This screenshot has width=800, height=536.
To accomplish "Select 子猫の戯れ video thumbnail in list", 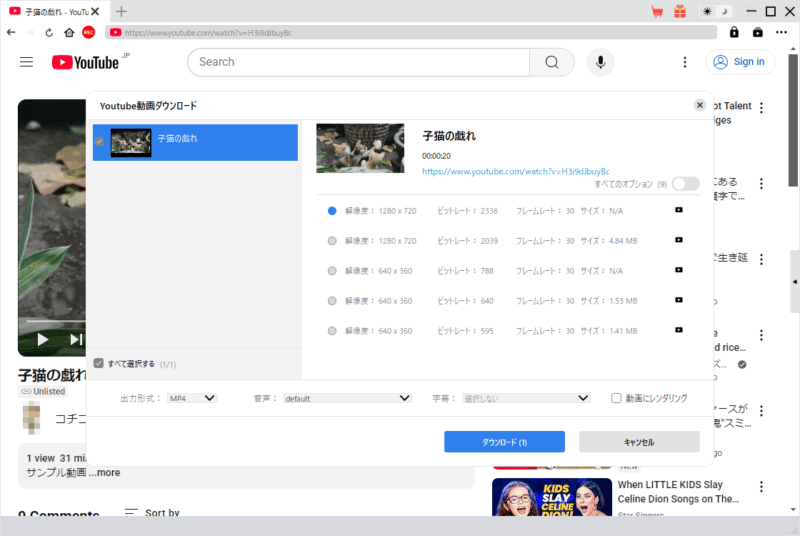I will [131, 142].
